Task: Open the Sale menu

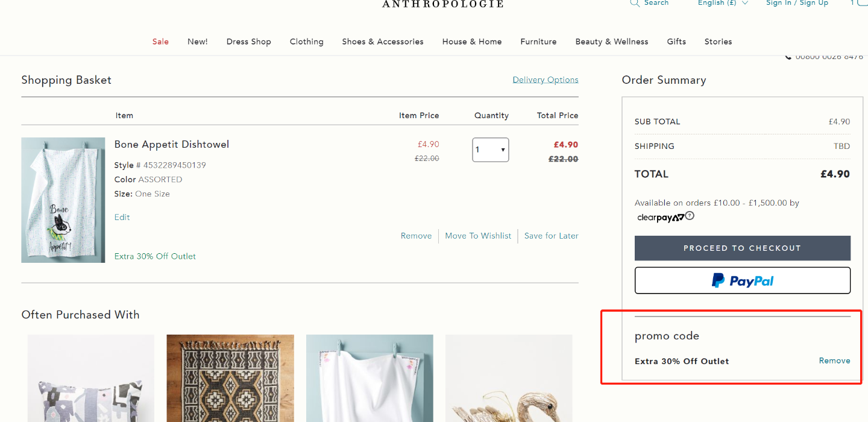Action: [160, 42]
